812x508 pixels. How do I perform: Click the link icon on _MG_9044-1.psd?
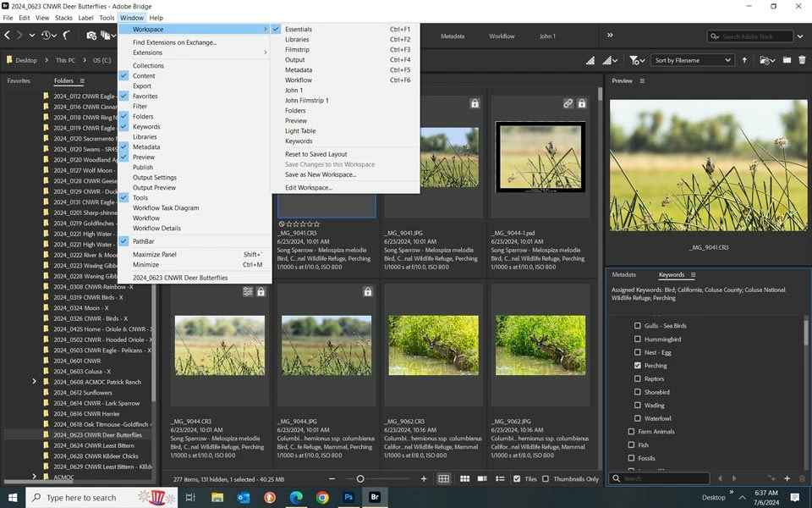pyautogui.click(x=568, y=103)
